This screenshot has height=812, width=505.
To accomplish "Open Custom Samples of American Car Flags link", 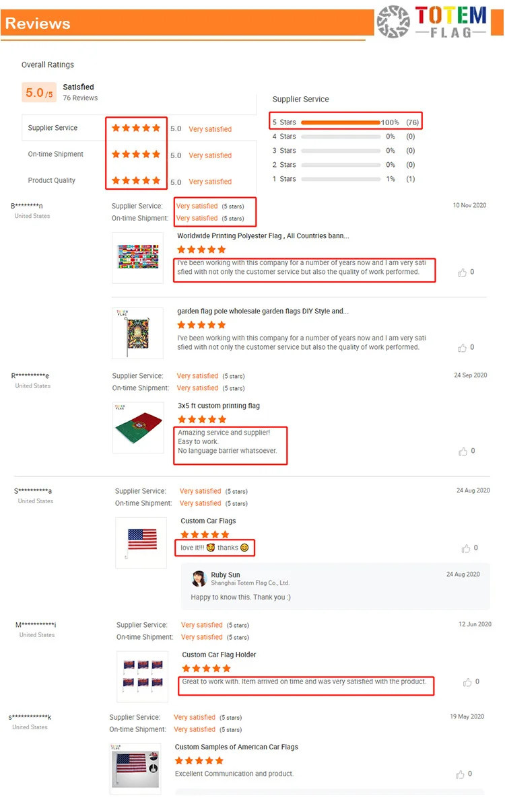I will pyautogui.click(x=236, y=747).
